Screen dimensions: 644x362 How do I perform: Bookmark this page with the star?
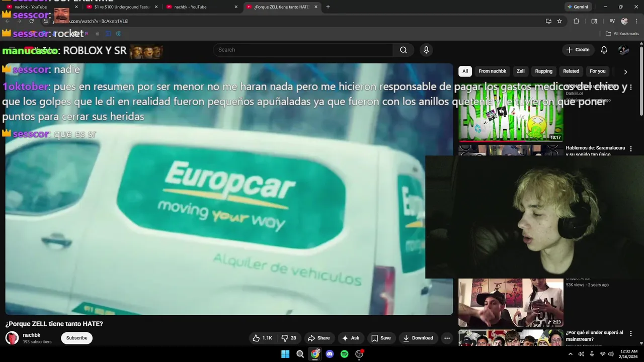click(559, 21)
